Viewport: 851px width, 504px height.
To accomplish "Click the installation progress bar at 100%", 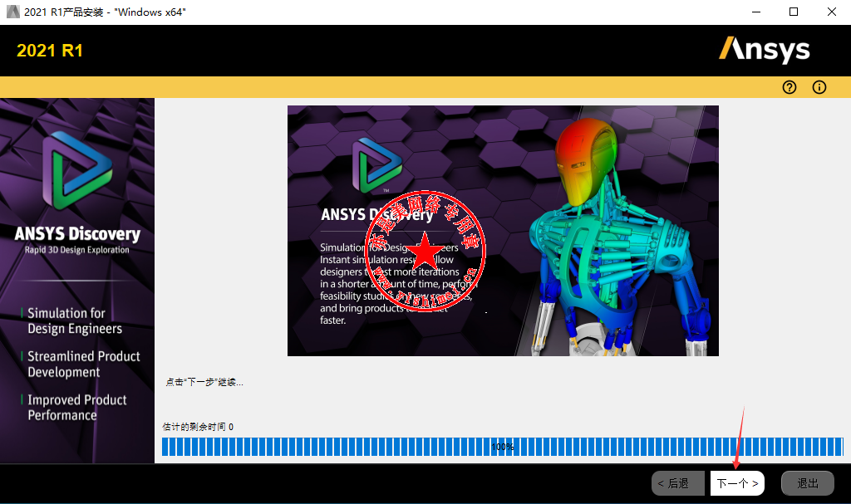I will click(503, 447).
